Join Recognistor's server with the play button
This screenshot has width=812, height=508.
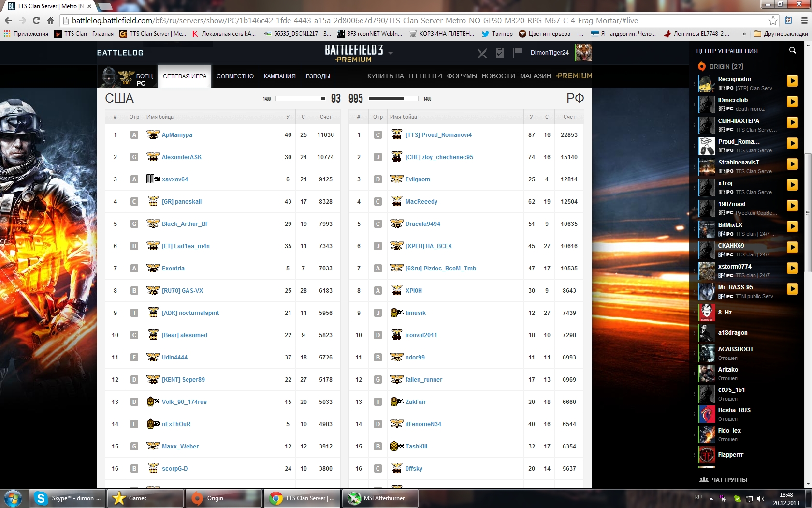(792, 81)
